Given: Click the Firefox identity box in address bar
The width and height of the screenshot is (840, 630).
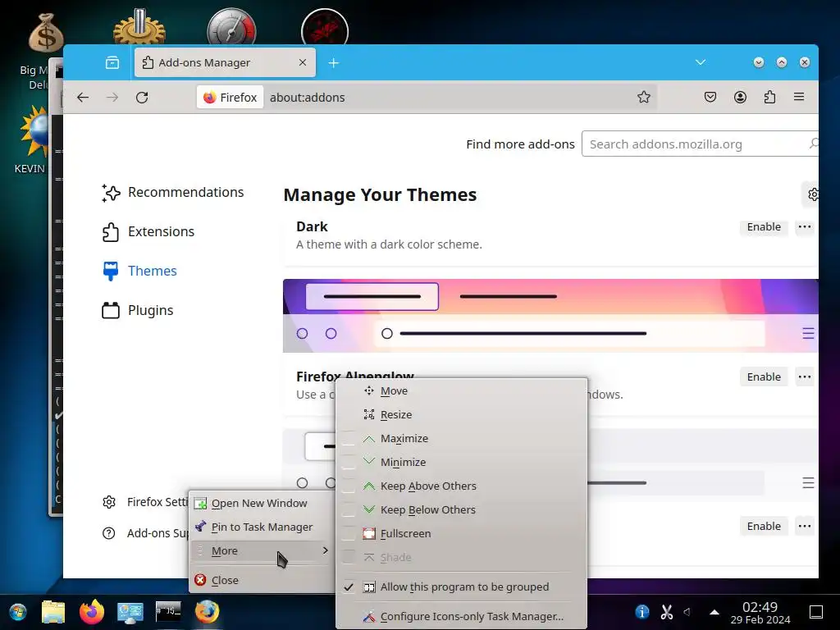Looking at the screenshot, I should coord(231,98).
